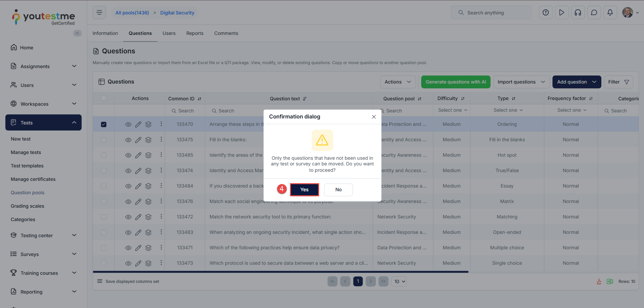Preview question 133470 with eye icon

coord(128,124)
